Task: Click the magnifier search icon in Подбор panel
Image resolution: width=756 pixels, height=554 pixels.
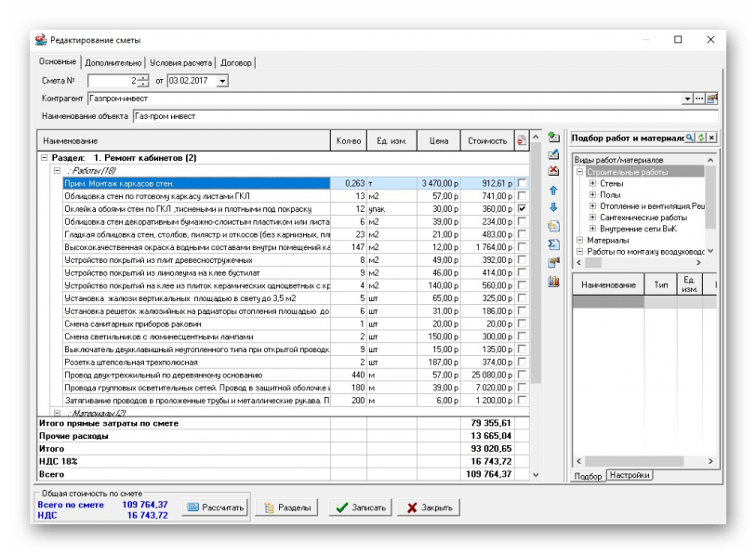Action: (690, 138)
